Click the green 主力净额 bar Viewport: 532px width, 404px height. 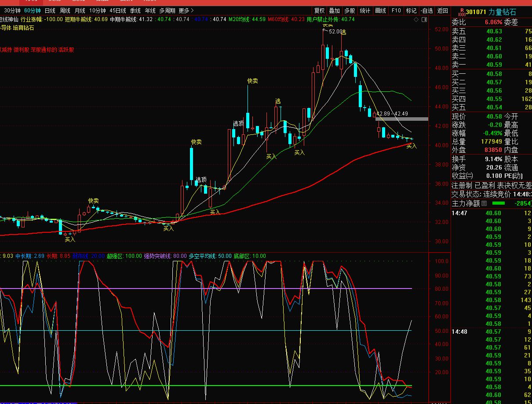pyautogui.click(x=499, y=203)
